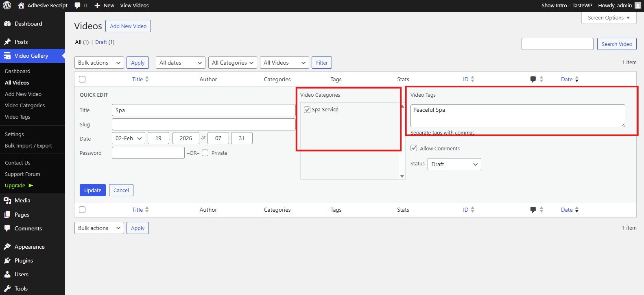Open the Users menu
This screenshot has height=295, width=644.
(21, 274)
